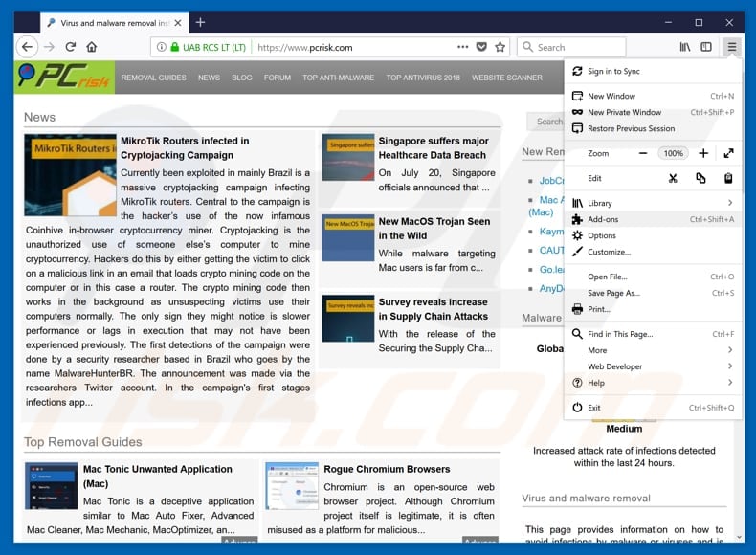Open TOP ANTIVIRUS 2018 link
The width and height of the screenshot is (756, 555).
pos(423,78)
